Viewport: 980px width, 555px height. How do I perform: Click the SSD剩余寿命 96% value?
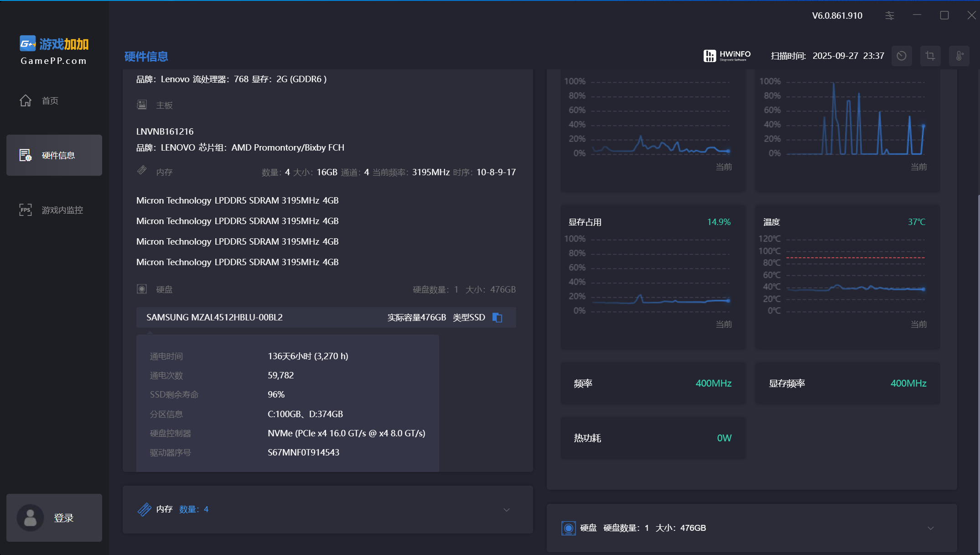[276, 394]
